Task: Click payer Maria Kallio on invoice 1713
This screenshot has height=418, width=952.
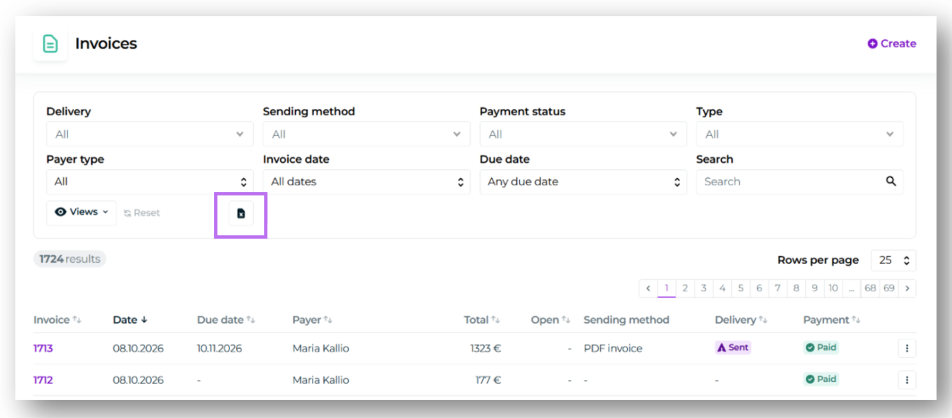Action: pyautogui.click(x=321, y=349)
